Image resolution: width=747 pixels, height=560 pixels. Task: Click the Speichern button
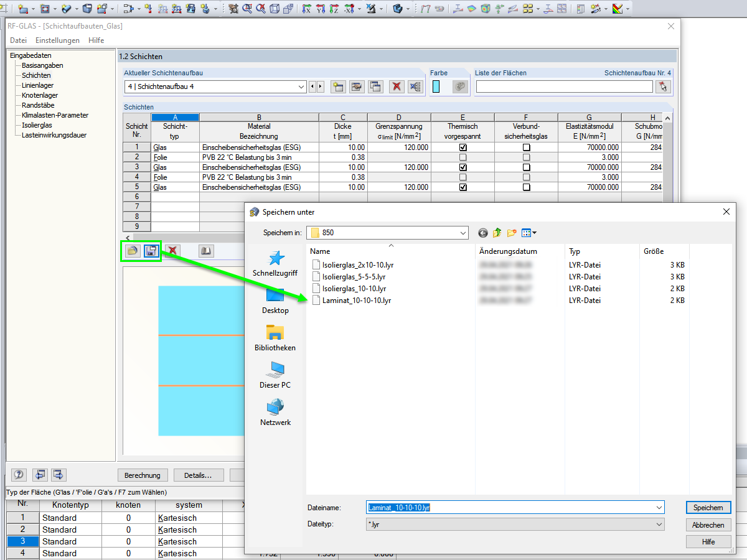(708, 508)
